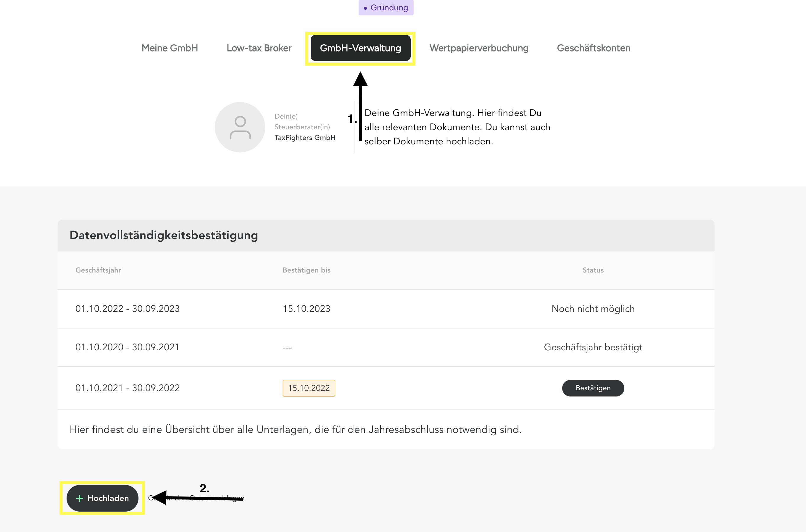The height and width of the screenshot is (532, 806).
Task: Select the 01.10.2021 - 30.09.2022 fiscal year row
Action: (128, 388)
